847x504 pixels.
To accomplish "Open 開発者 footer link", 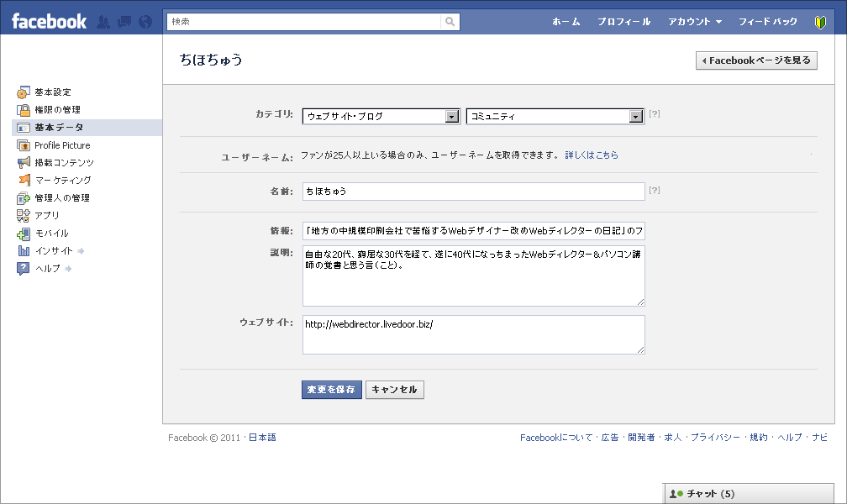I will tap(641, 438).
